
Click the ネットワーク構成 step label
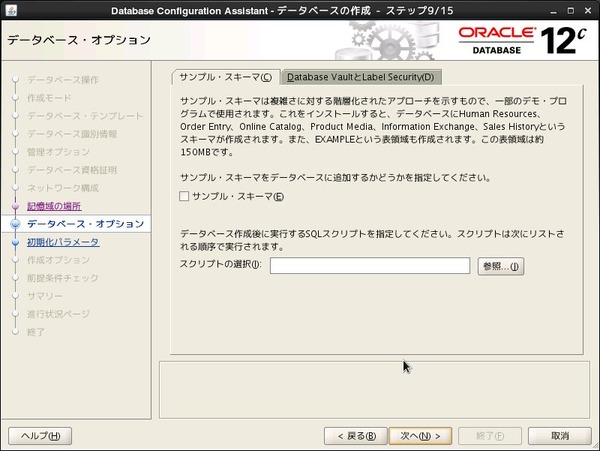point(63,188)
